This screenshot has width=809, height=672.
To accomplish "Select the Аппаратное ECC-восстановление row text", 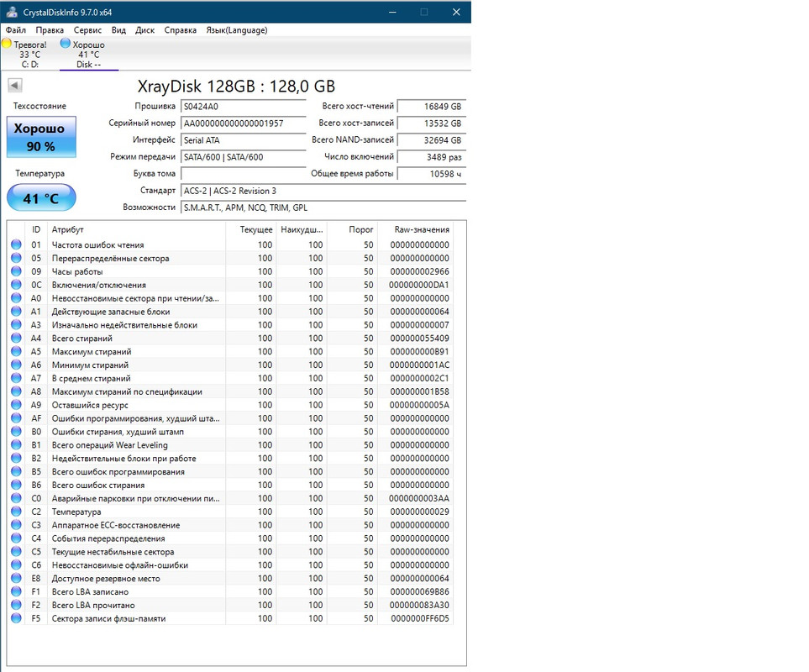I will click(x=116, y=525).
